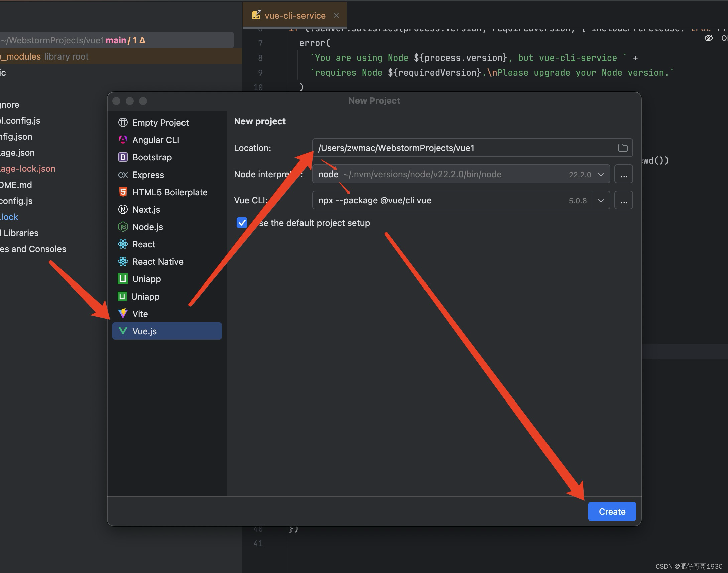Pick the first Uniapp icon
This screenshot has height=573, width=728.
(123, 279)
